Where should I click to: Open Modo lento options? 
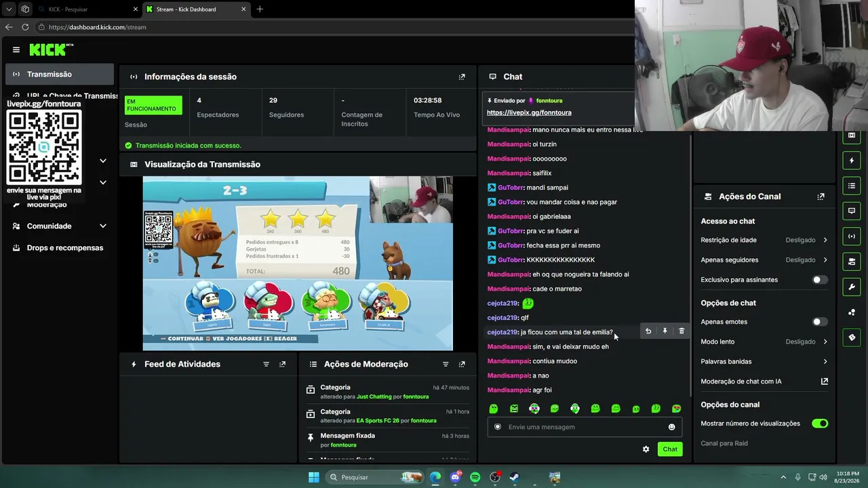(764, 342)
